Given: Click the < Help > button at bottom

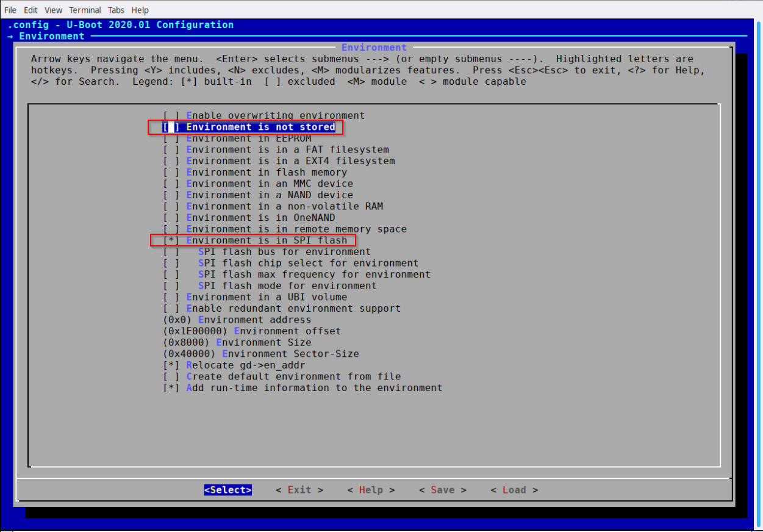Looking at the screenshot, I should (x=371, y=490).
